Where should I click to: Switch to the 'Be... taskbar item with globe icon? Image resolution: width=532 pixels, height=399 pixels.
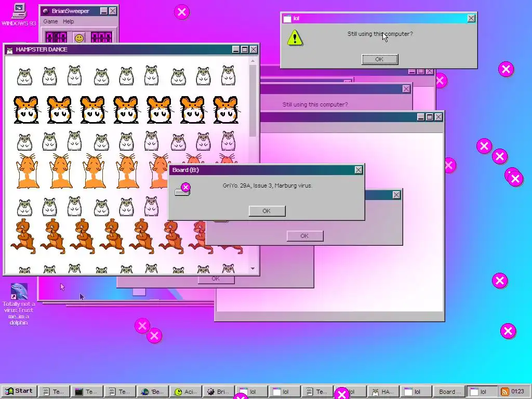[152, 392]
